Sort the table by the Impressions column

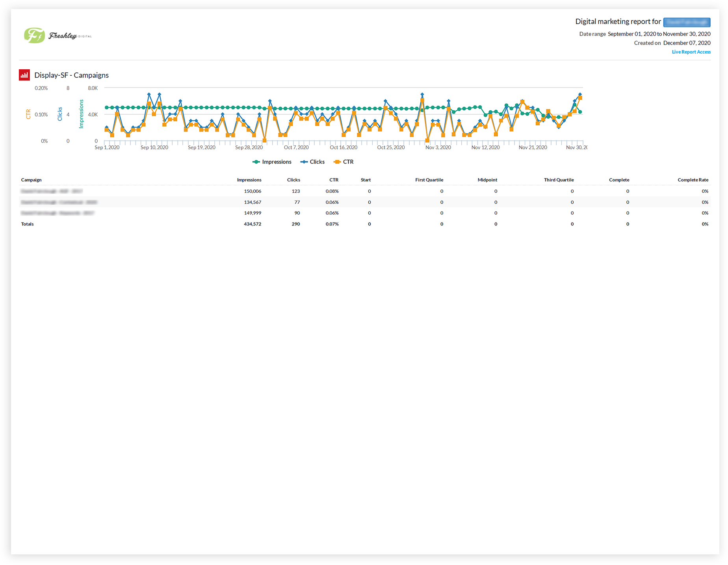tap(249, 180)
